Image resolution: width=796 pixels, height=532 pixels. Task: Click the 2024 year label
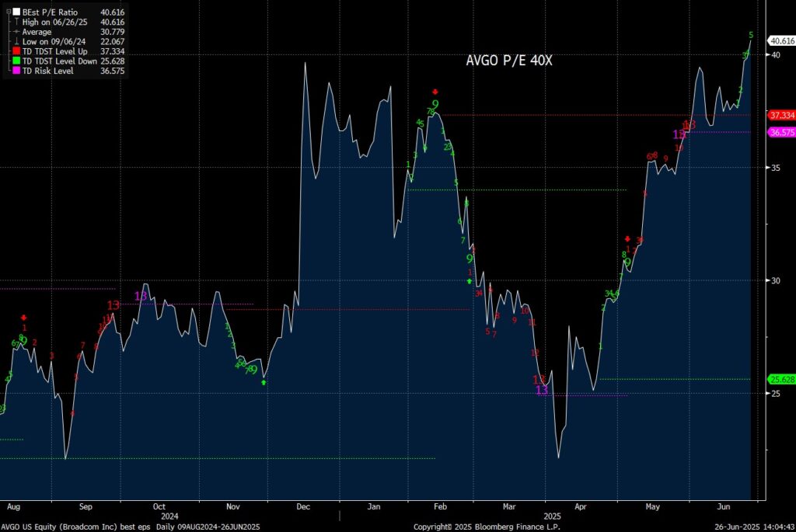pyautogui.click(x=169, y=516)
